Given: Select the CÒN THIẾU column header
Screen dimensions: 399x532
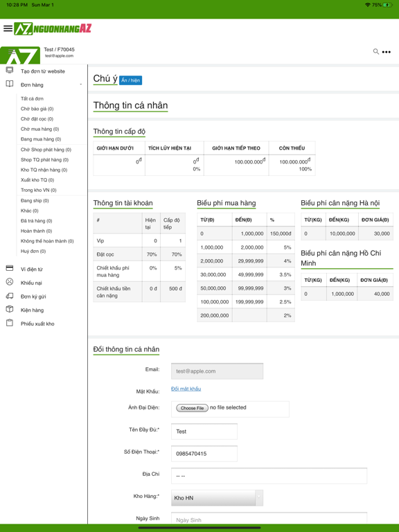Looking at the screenshot, I should 292,148.
